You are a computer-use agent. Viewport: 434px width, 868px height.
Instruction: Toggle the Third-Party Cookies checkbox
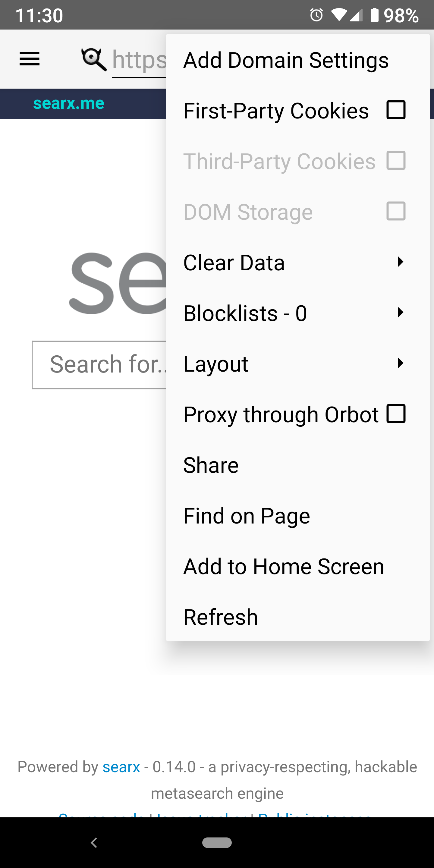(x=396, y=160)
